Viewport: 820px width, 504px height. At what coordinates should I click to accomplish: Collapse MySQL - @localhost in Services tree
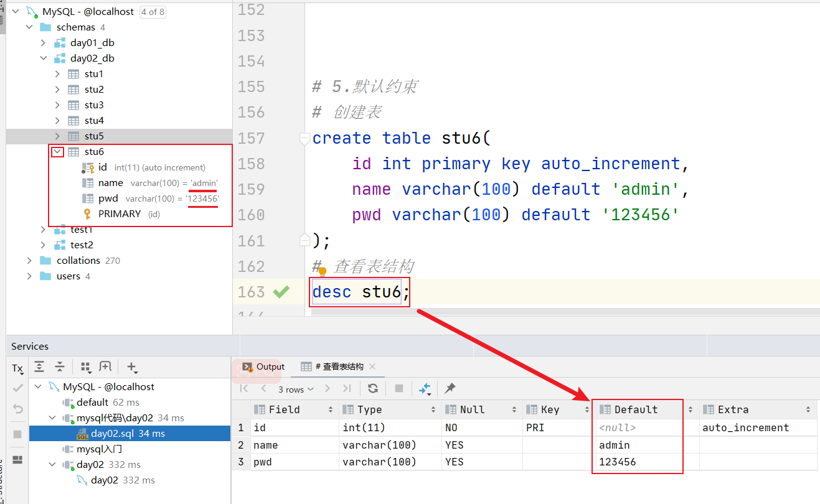click(x=39, y=386)
